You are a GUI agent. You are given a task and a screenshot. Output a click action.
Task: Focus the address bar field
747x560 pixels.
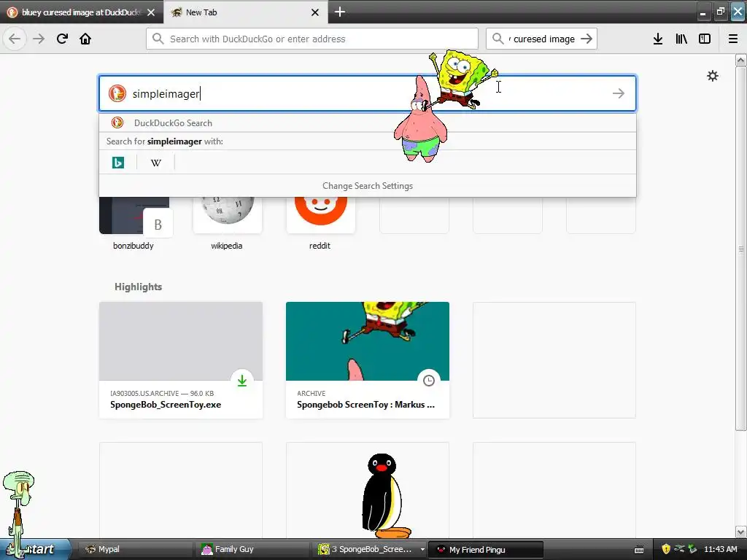312,39
